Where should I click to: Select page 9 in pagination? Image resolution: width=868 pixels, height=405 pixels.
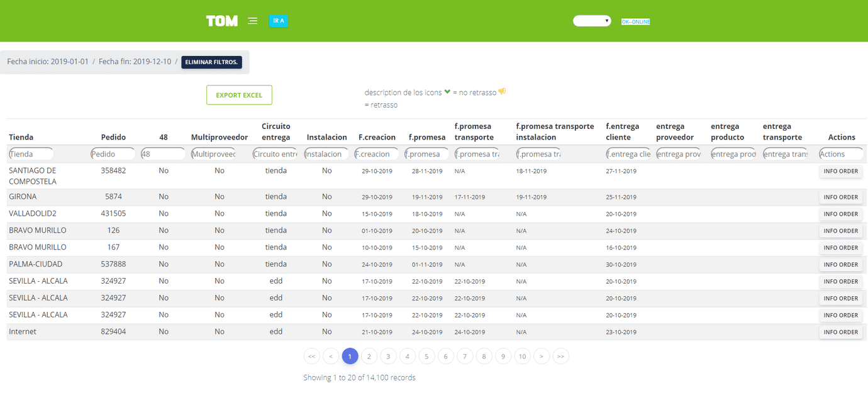[503, 357]
